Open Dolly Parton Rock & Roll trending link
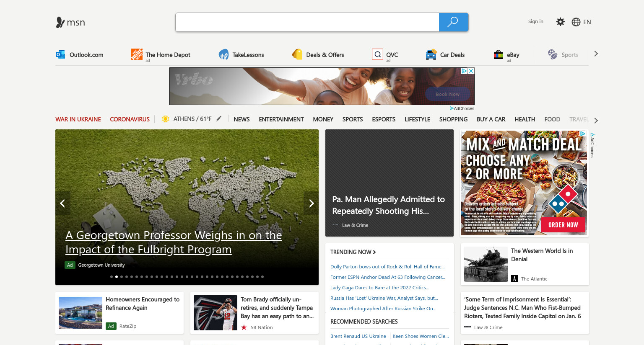This screenshot has height=345, width=644. click(x=387, y=267)
